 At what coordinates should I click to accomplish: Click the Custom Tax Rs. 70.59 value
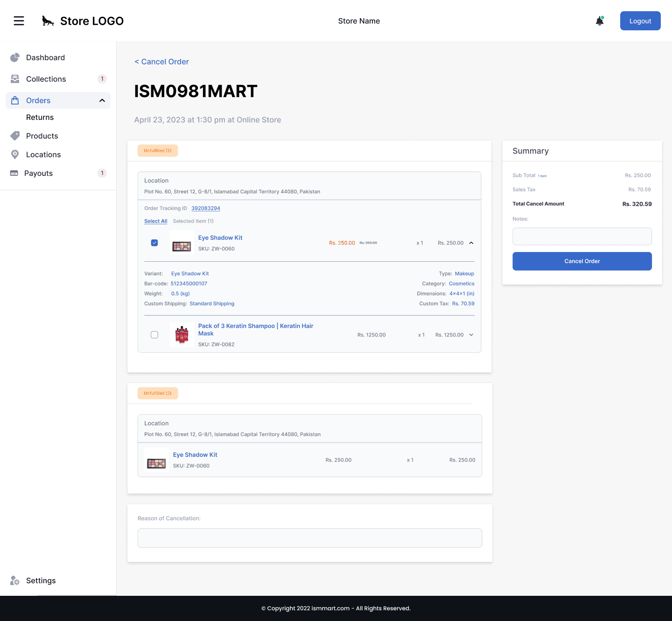[463, 304]
